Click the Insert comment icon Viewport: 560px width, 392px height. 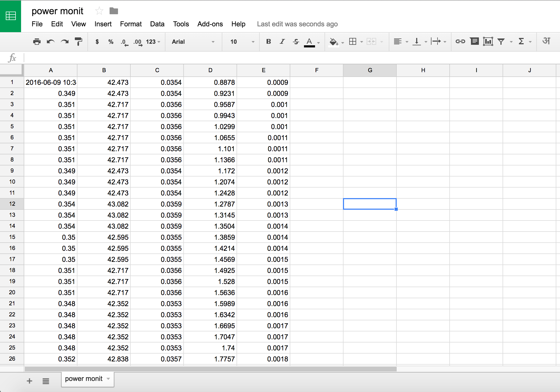(x=474, y=42)
